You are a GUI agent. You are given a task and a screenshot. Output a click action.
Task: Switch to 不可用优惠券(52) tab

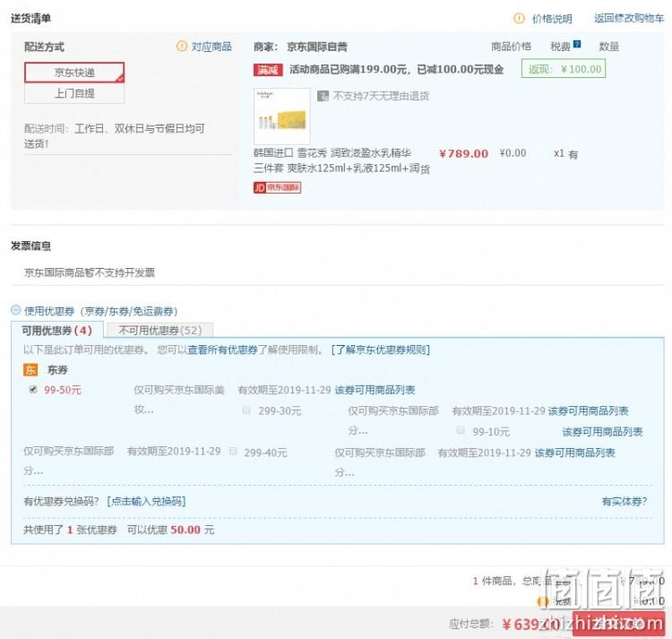159,331
